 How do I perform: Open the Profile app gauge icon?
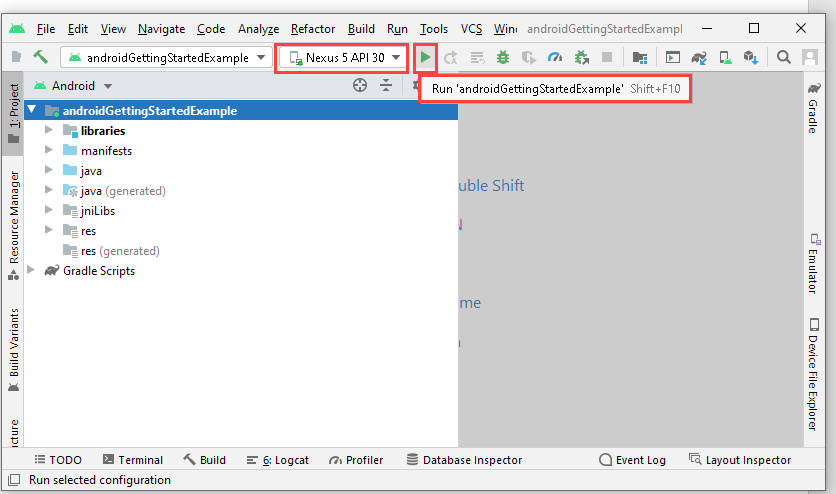click(x=555, y=57)
